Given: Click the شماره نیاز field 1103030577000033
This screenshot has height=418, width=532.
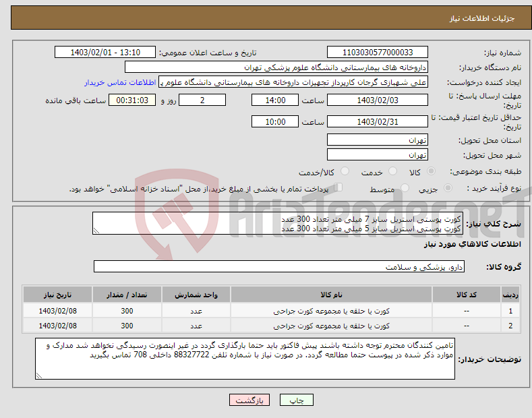Looking at the screenshot, I should (378, 53).
